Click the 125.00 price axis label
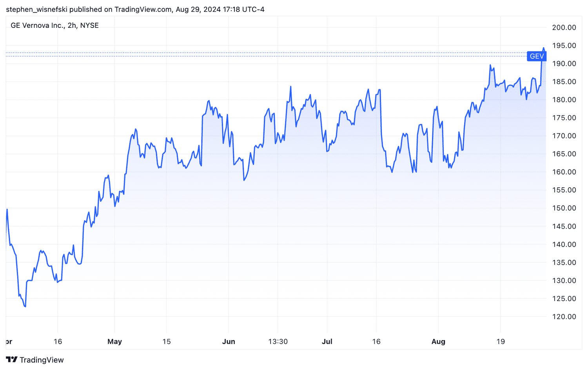 tap(564, 298)
